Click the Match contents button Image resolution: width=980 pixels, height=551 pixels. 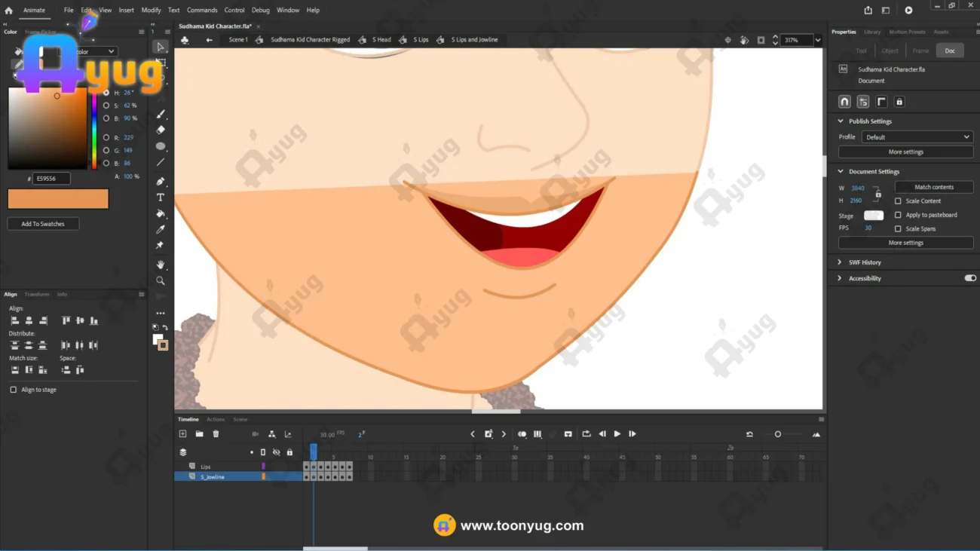click(x=933, y=187)
